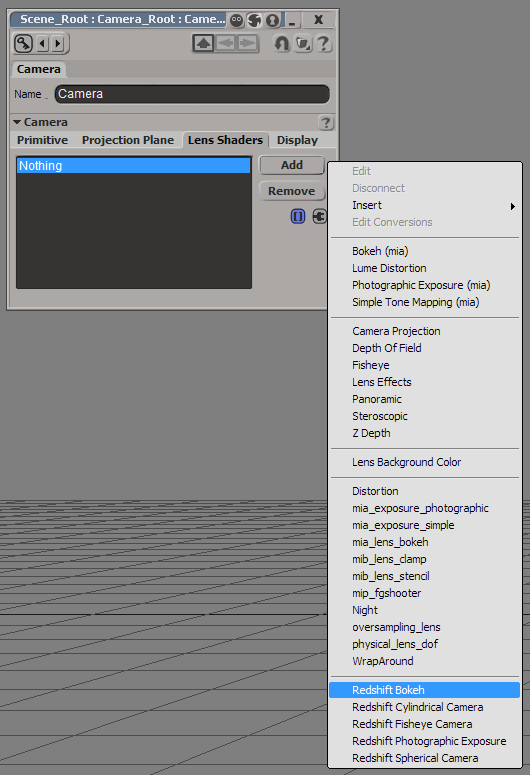The image size is (530, 775).
Task: Click the horseshoe revert icon in toolbar
Action: click(x=282, y=43)
